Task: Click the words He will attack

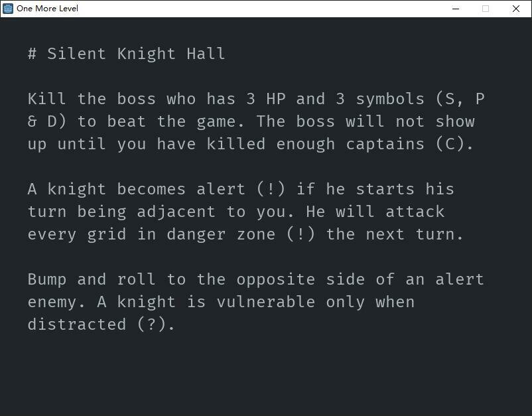Action: (x=375, y=212)
